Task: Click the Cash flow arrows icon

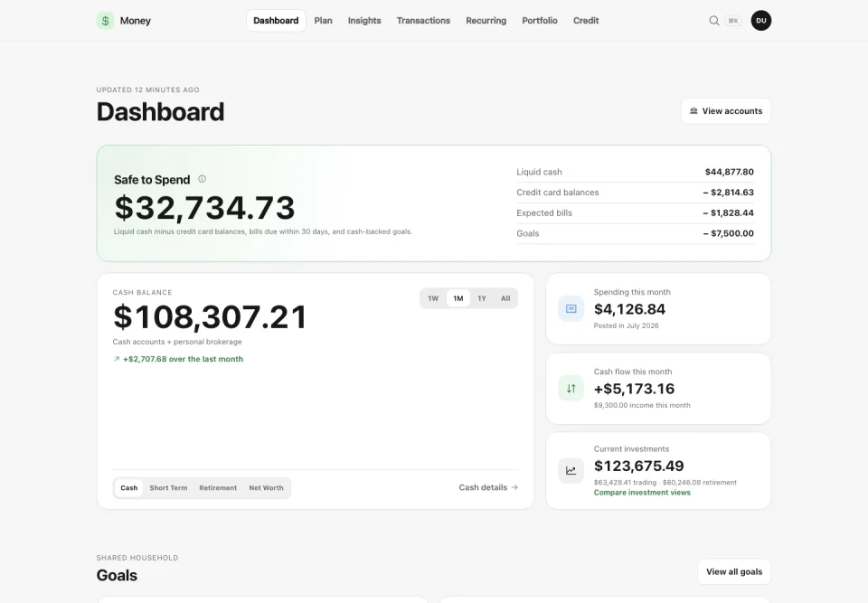Action: click(571, 388)
